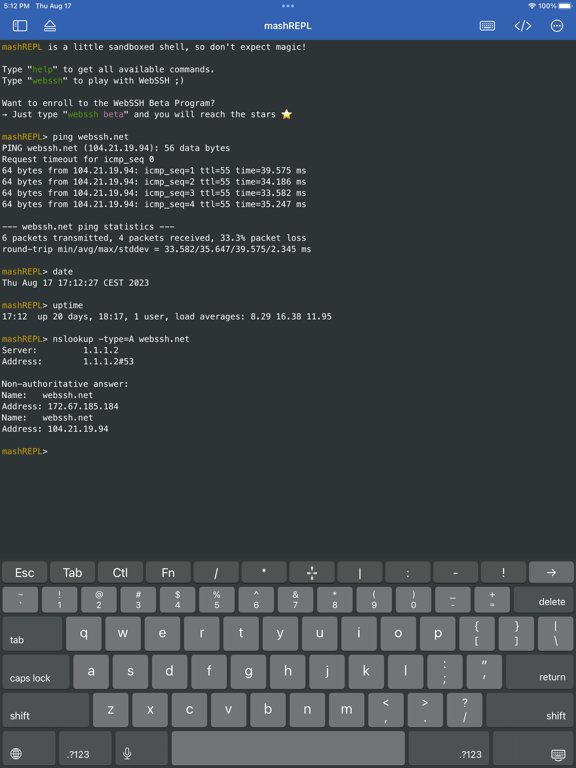Tap the asterisk accessory key

264,572
